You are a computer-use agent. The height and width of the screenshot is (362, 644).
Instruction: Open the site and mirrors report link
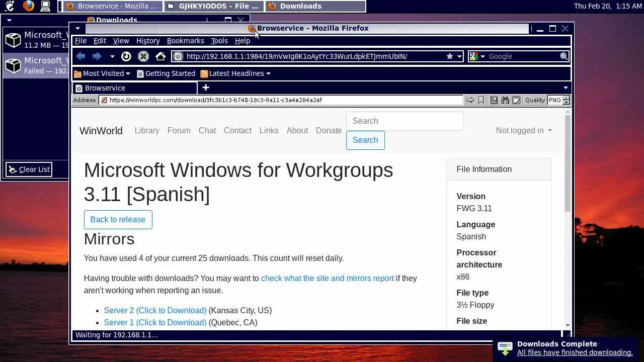328,278
